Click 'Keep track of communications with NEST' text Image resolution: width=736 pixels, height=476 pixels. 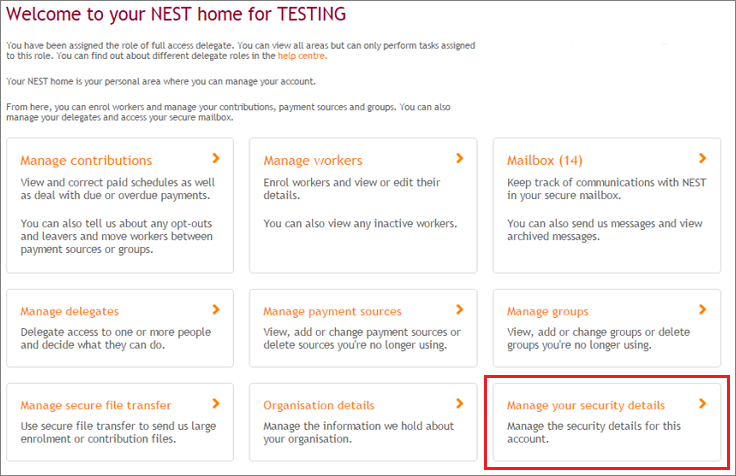point(606,189)
